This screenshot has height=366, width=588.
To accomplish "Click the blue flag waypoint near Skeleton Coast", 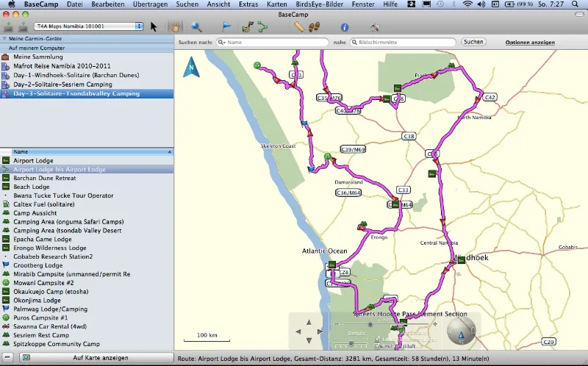I will click(x=304, y=123).
